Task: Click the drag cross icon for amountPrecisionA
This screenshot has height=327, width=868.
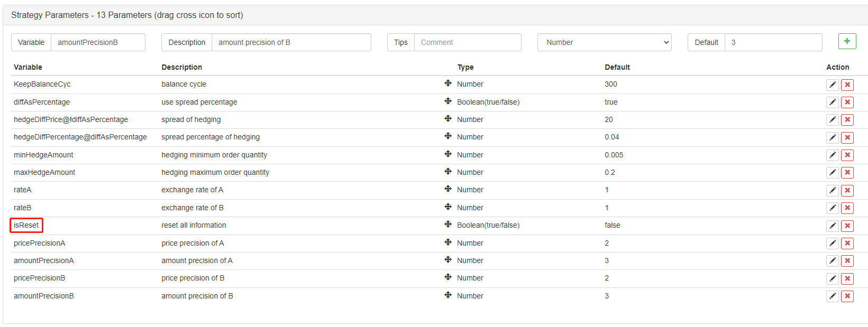Action: (448, 260)
